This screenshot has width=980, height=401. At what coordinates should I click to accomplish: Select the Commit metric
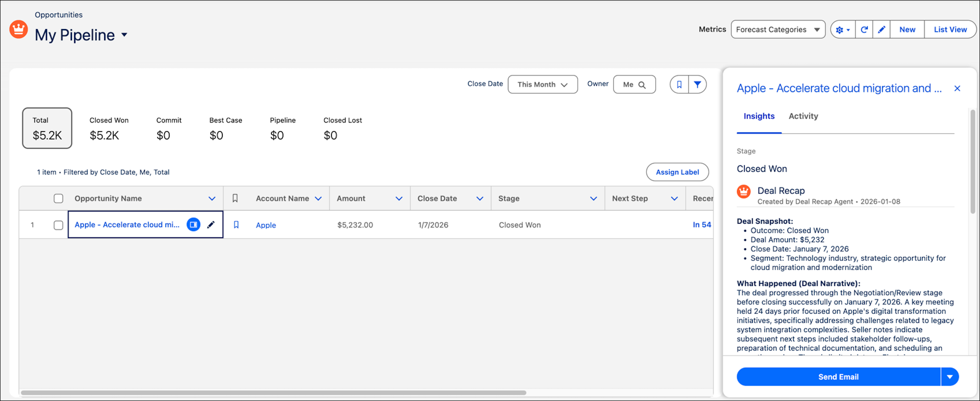click(x=169, y=129)
